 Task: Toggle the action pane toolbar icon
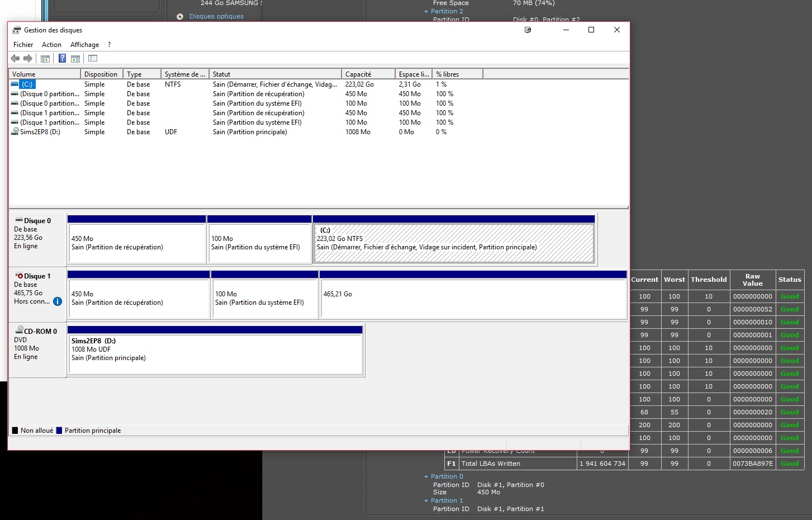click(x=75, y=58)
